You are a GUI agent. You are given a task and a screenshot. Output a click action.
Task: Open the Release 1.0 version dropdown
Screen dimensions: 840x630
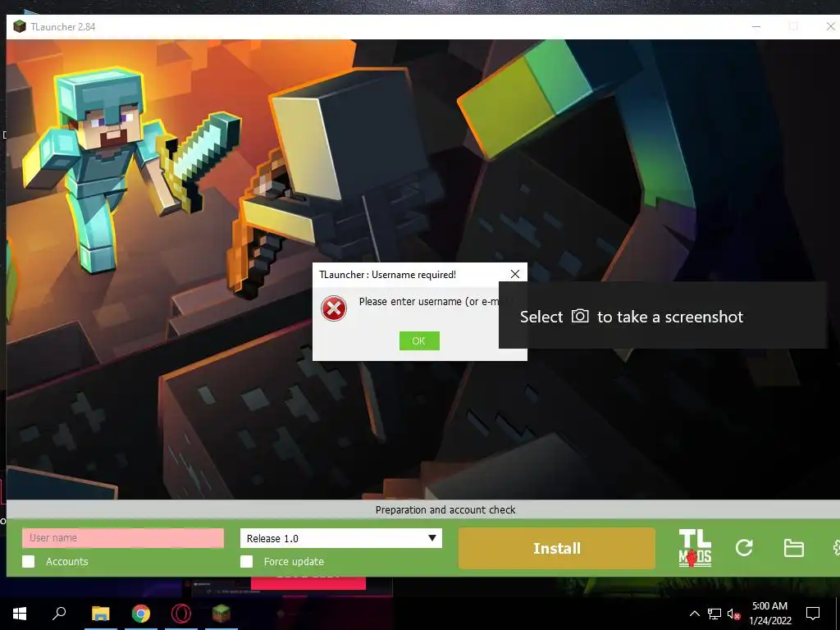pos(340,538)
